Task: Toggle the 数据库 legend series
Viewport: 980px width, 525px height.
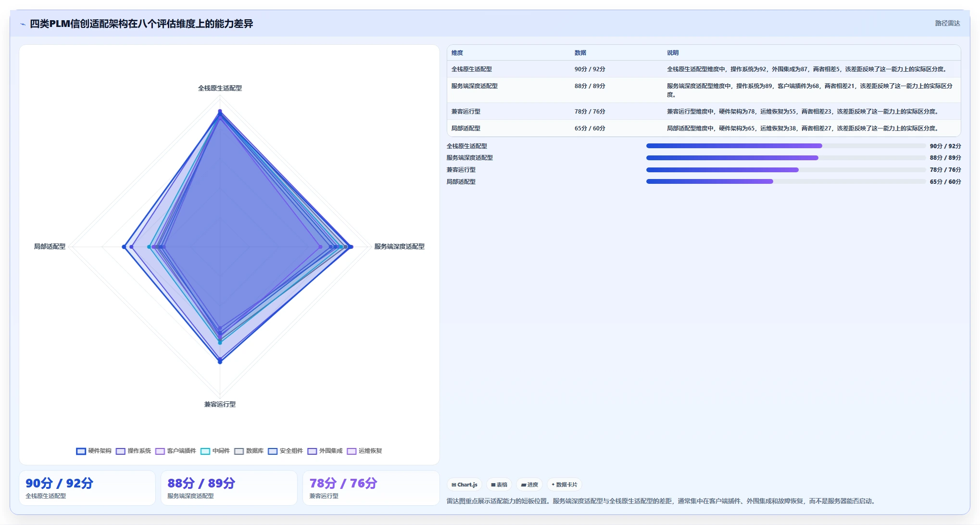Action: tap(249, 451)
